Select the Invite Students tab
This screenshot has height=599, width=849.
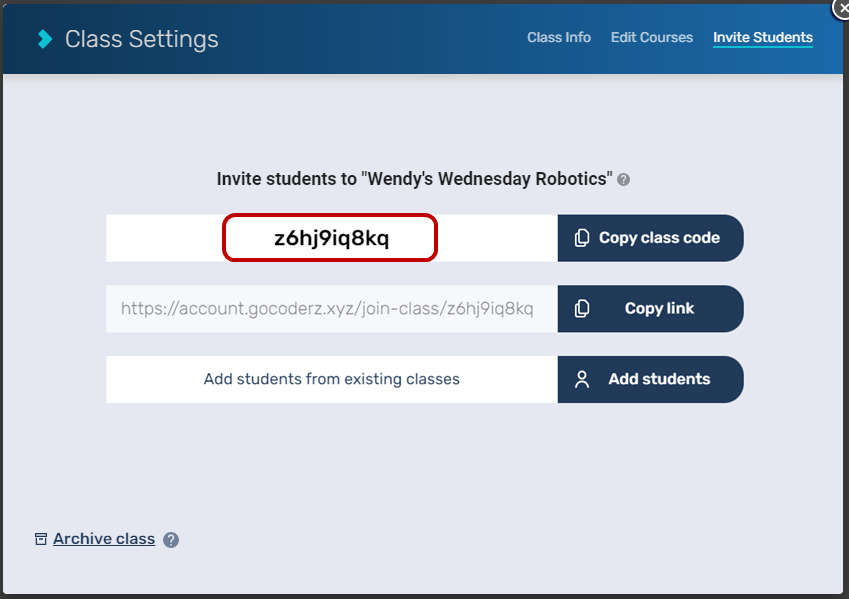pyautogui.click(x=762, y=38)
